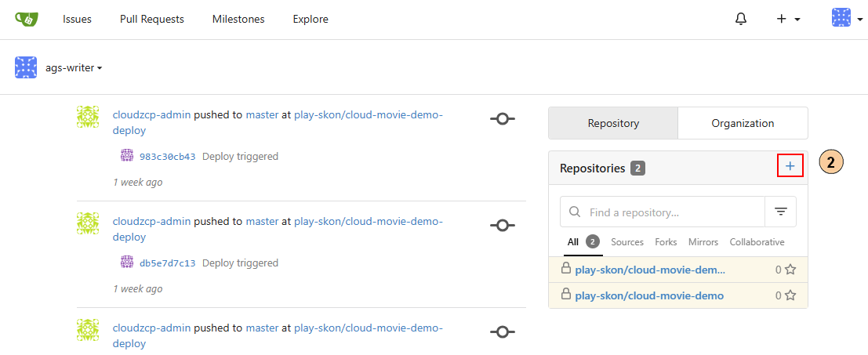868x355 pixels.
Task: Open commit 983c30cb43 link
Action: pyautogui.click(x=167, y=156)
